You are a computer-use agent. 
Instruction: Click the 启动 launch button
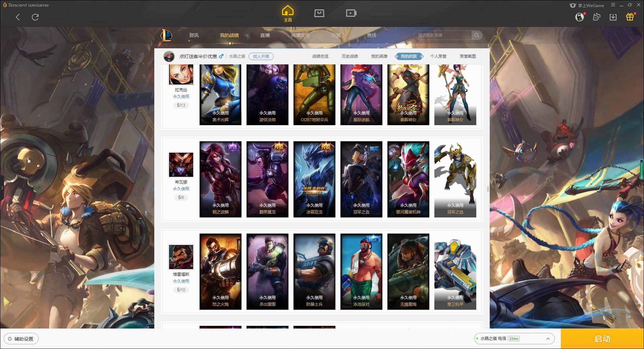602,339
